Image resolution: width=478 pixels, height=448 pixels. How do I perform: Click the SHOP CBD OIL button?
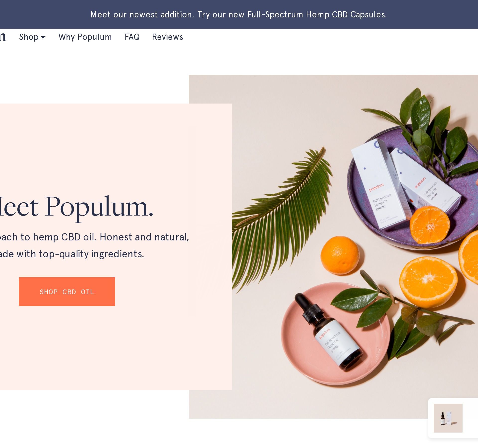(67, 292)
